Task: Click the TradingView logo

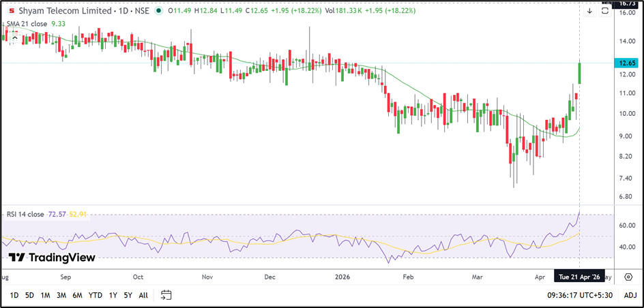Action: point(51,258)
